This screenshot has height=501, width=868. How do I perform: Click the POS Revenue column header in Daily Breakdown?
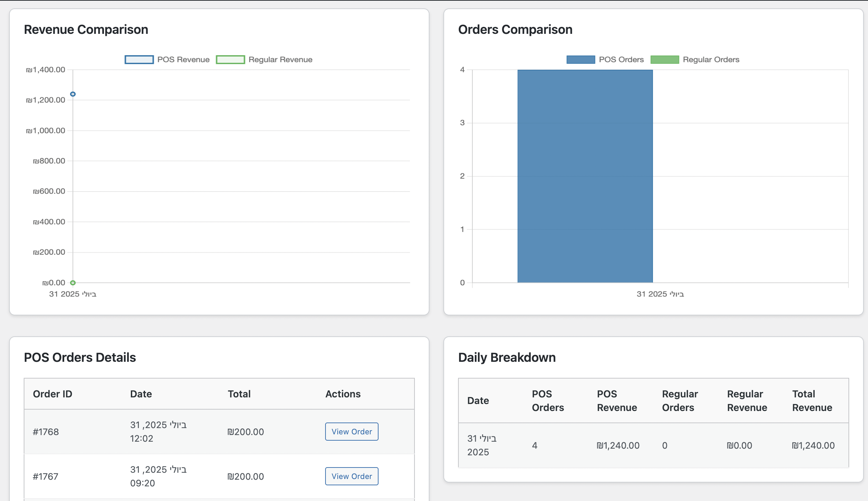pos(616,401)
